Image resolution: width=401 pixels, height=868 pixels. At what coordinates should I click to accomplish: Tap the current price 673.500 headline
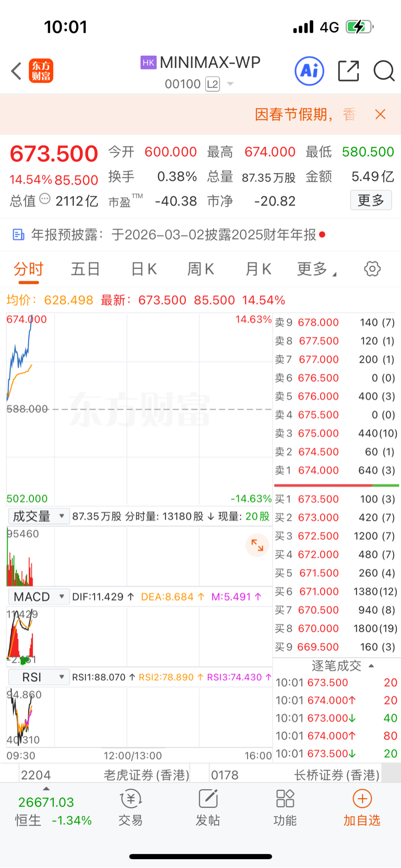[x=54, y=153]
